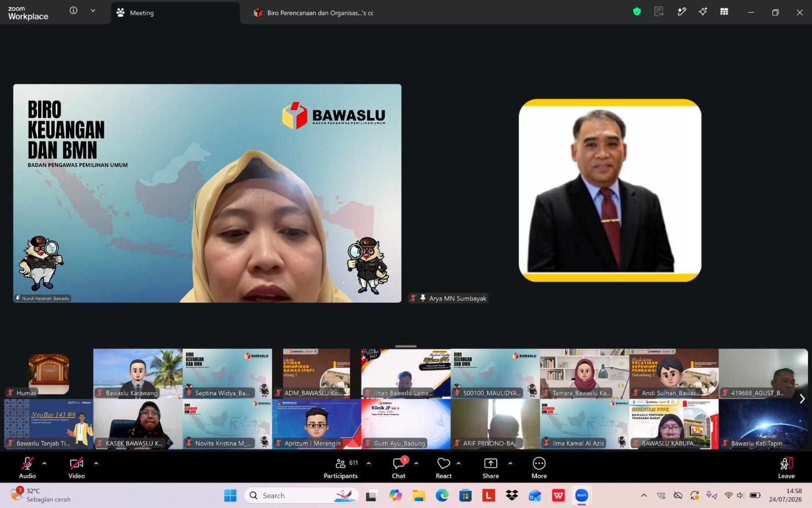Open notes document icon in title bar
Screen dimensions: 812x508
coord(659,12)
